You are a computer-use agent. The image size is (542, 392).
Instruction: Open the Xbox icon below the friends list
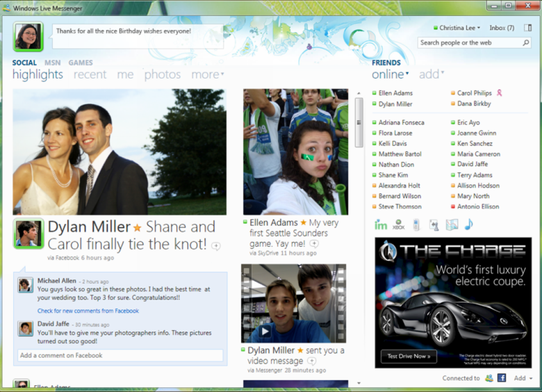[399, 224]
